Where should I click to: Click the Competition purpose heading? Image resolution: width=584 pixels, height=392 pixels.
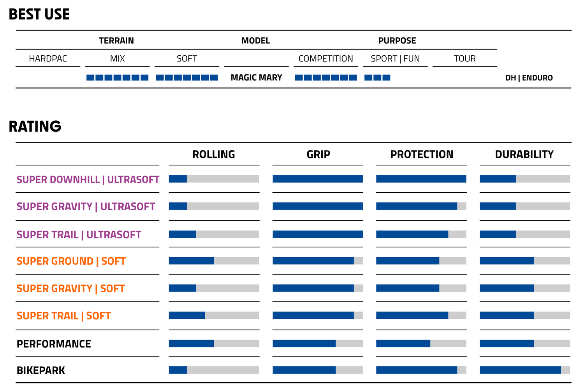coord(325,59)
